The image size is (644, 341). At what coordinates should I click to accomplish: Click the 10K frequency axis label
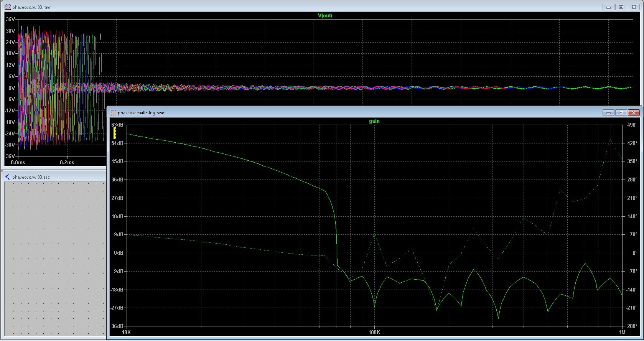[126, 332]
